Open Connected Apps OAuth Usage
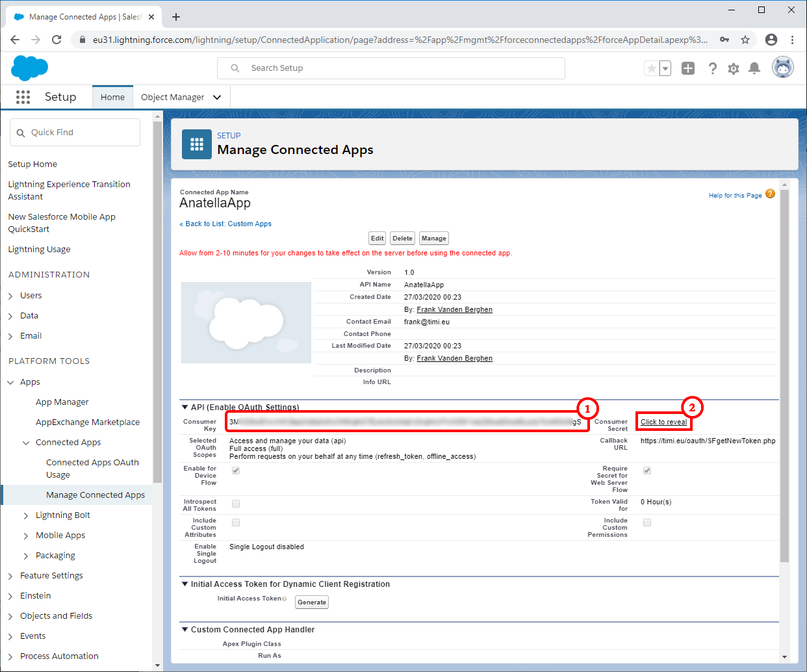The image size is (807, 672). (x=92, y=469)
